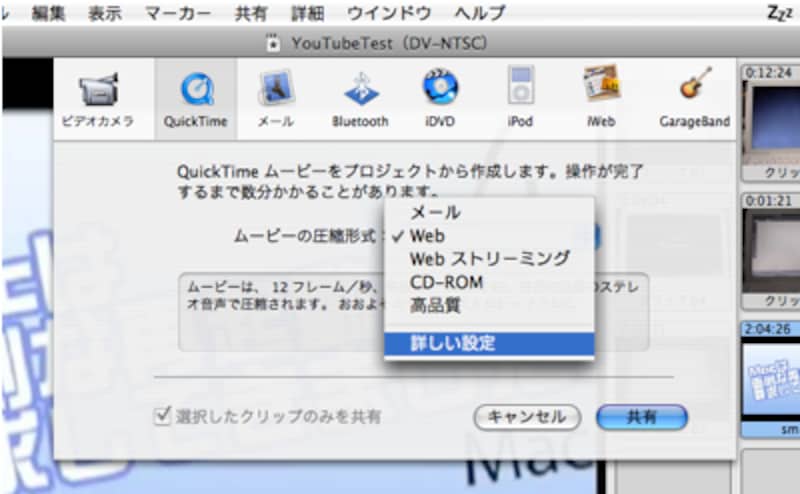Open the 編集 menu
The image size is (800, 494).
tap(48, 12)
